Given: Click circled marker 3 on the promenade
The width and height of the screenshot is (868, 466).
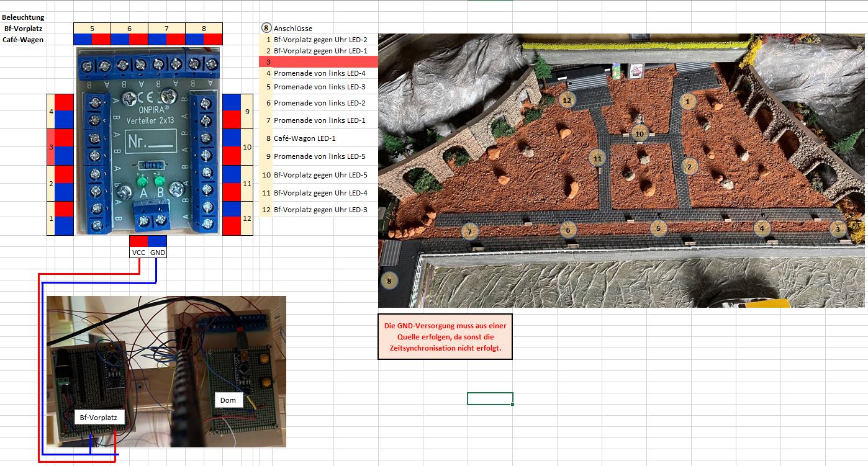Looking at the screenshot, I should tap(838, 228).
